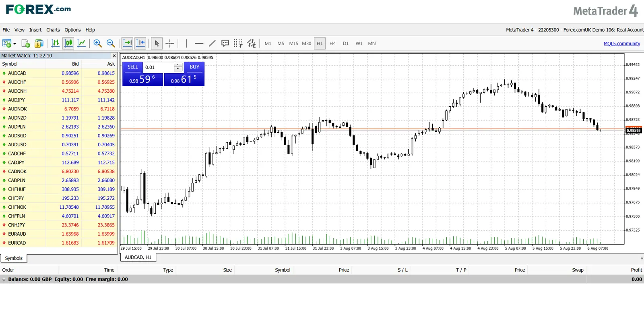Viewport: 644px width, 330px height.
Task: Select the Crosshair tool
Action: tap(170, 44)
